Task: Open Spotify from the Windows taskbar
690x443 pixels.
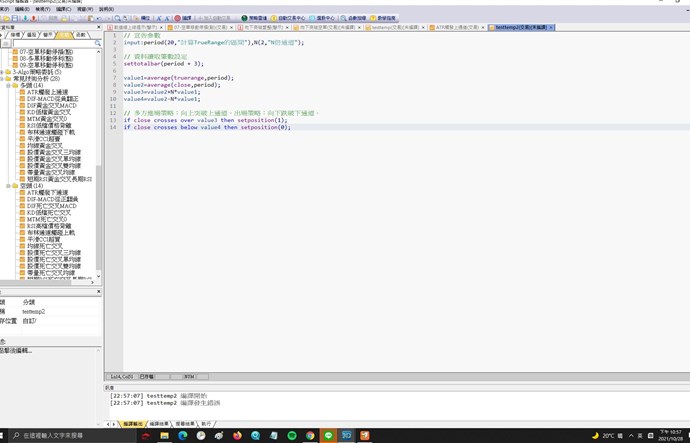Action: click(292, 436)
